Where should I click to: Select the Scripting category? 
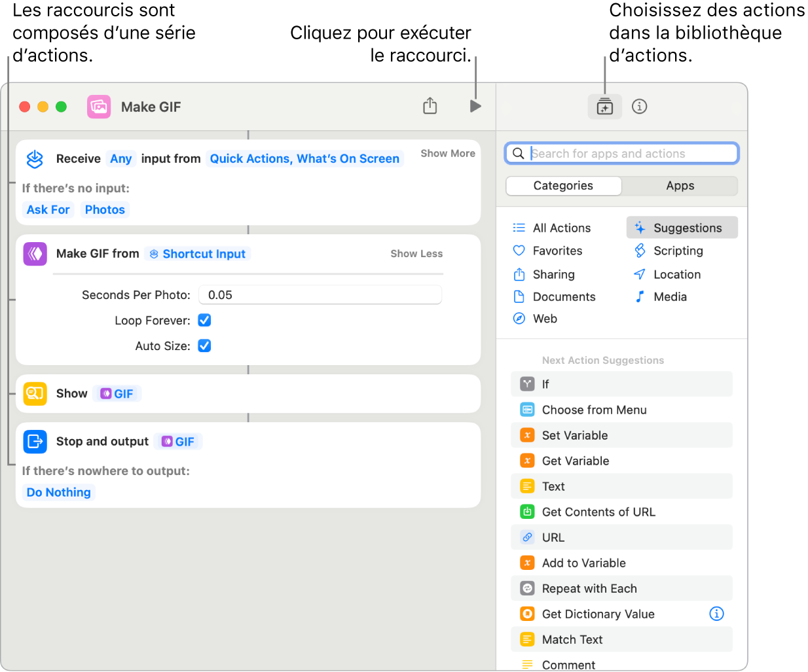(678, 251)
